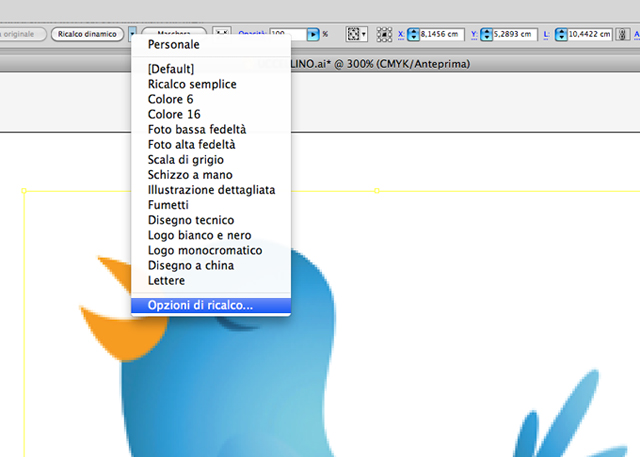Viewport: 640px width, 457px height.
Task: Open the tracing presets dropdown arrow
Action: click(133, 34)
